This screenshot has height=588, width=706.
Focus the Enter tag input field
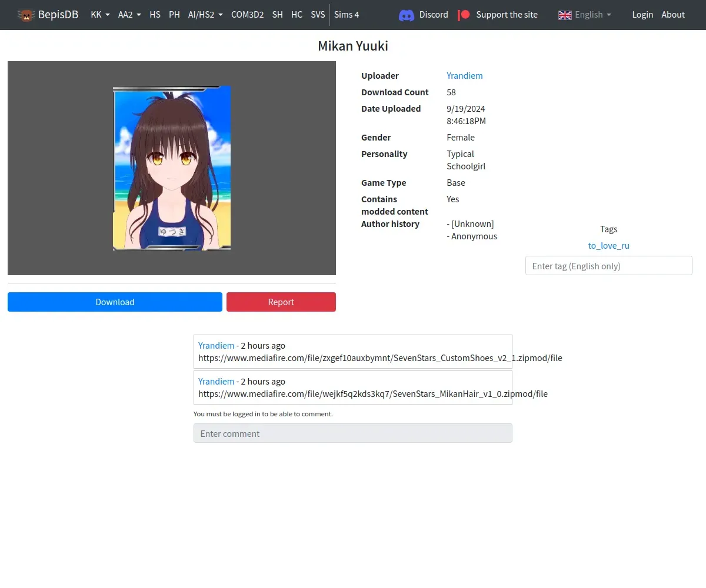[608, 266]
